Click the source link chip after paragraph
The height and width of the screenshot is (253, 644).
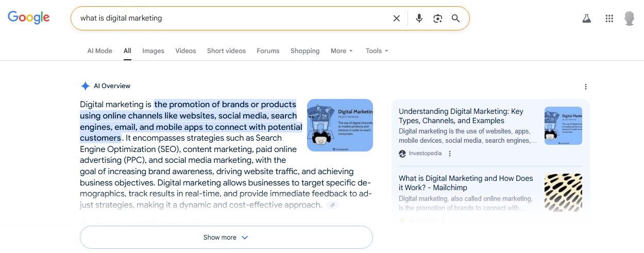pos(332,205)
